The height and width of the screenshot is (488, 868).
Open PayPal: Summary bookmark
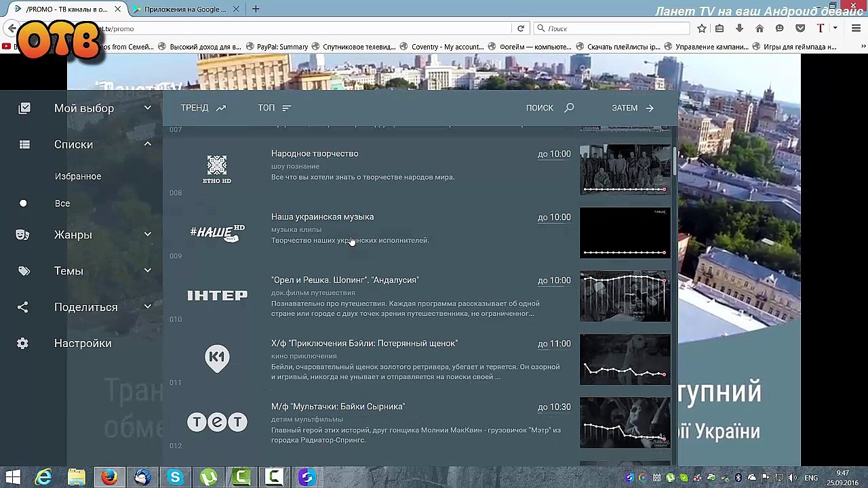pyautogui.click(x=277, y=47)
